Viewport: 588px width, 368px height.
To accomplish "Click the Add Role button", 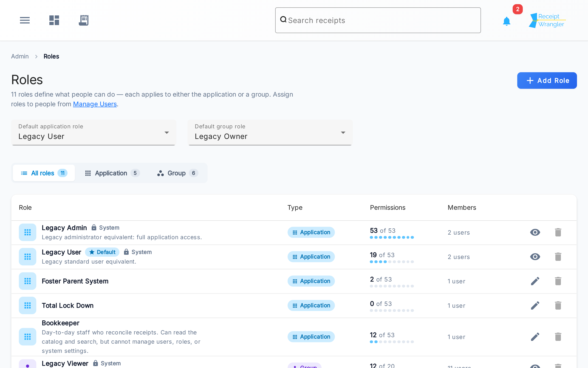I will coord(547,80).
